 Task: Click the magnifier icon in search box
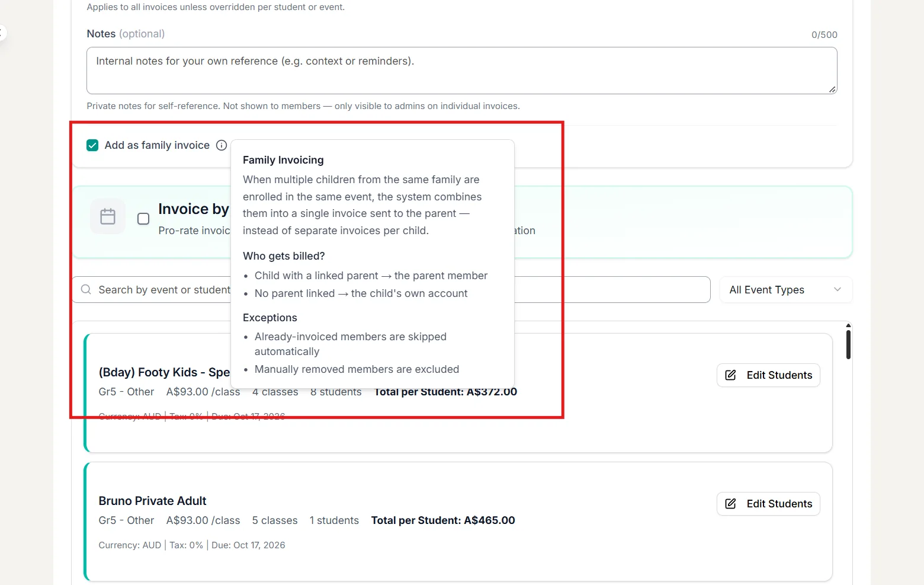(86, 290)
